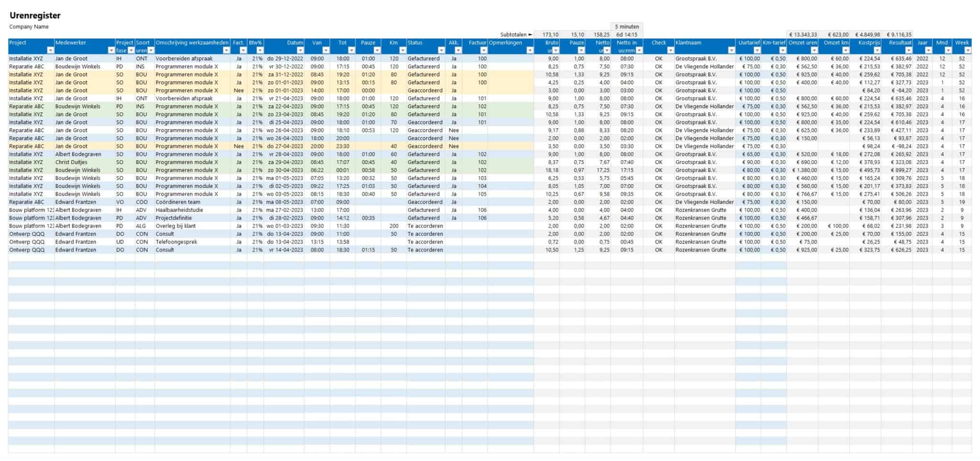The width and height of the screenshot is (980, 461).
Task: Click the Subtotalen label with arrow
Action: pyautogui.click(x=514, y=34)
